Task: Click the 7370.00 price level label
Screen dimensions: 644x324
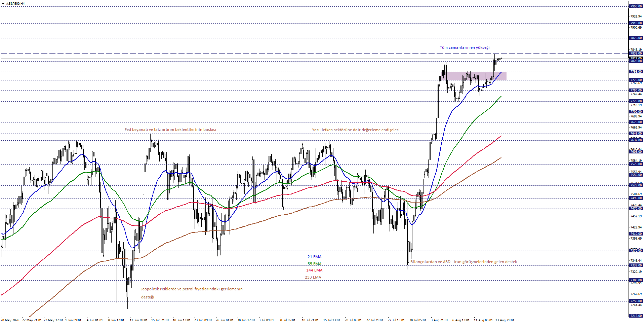Action: point(636,251)
